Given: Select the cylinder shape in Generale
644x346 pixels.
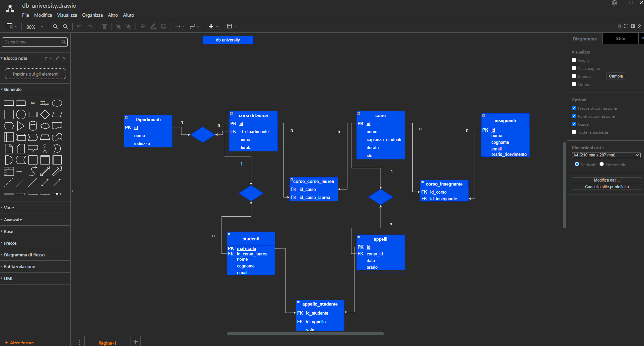Looking at the screenshot, I should 33,126.
